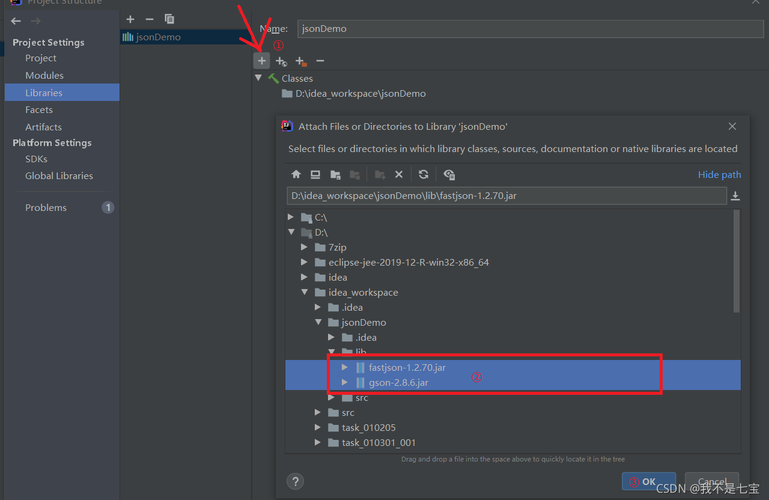Click the file tree vertical scrollbar
The width and height of the screenshot is (769, 500).
click(x=736, y=261)
